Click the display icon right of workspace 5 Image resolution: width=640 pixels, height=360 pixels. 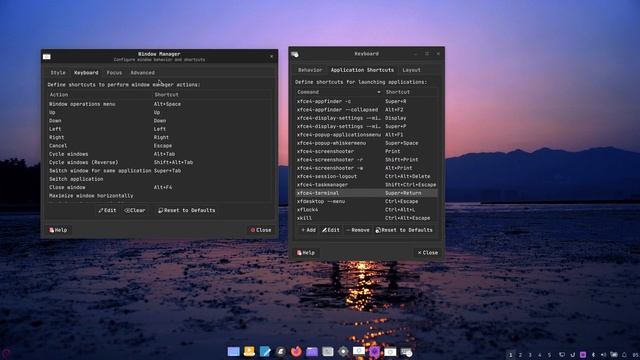click(562, 355)
